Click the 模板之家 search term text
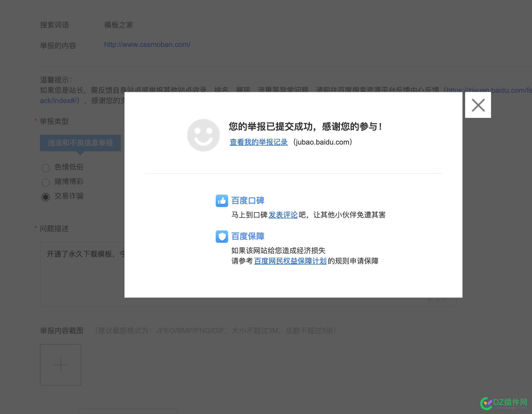This screenshot has height=414, width=532. tap(119, 25)
